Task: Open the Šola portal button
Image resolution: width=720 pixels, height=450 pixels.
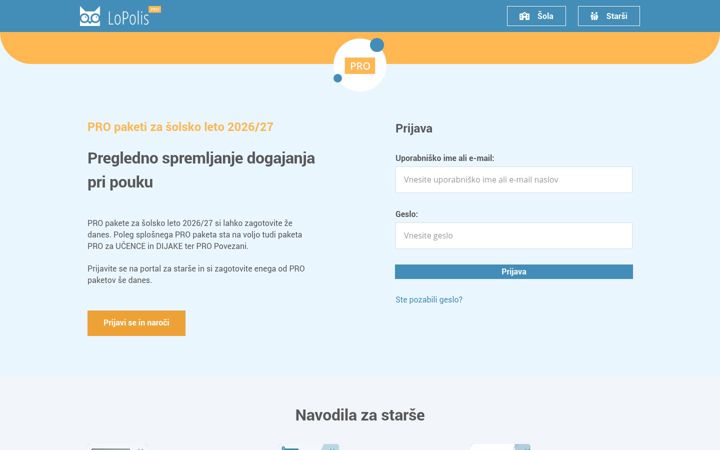Action: [536, 16]
